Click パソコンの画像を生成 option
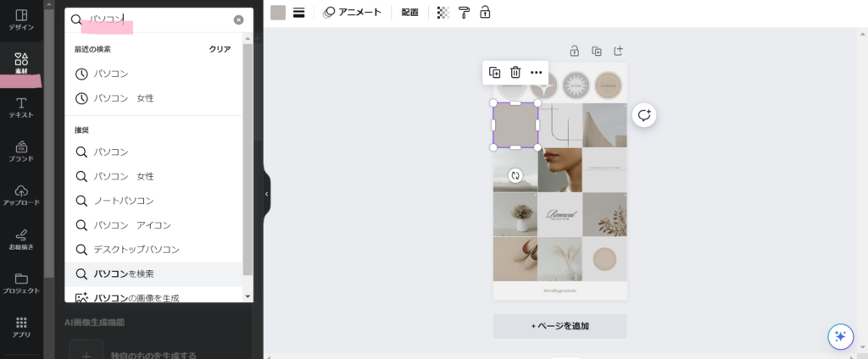868x359 pixels. pos(154,297)
